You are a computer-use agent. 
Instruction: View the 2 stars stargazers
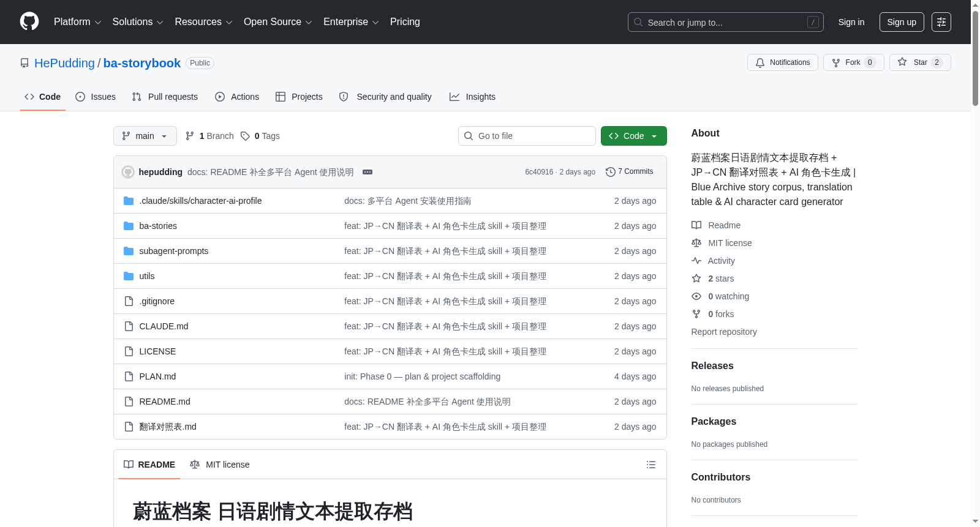(x=713, y=278)
